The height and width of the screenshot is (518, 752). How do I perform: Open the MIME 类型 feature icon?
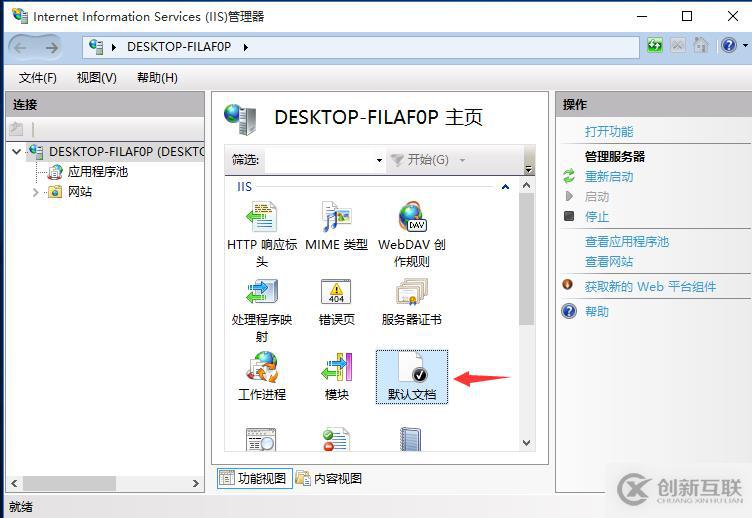pyautogui.click(x=336, y=217)
